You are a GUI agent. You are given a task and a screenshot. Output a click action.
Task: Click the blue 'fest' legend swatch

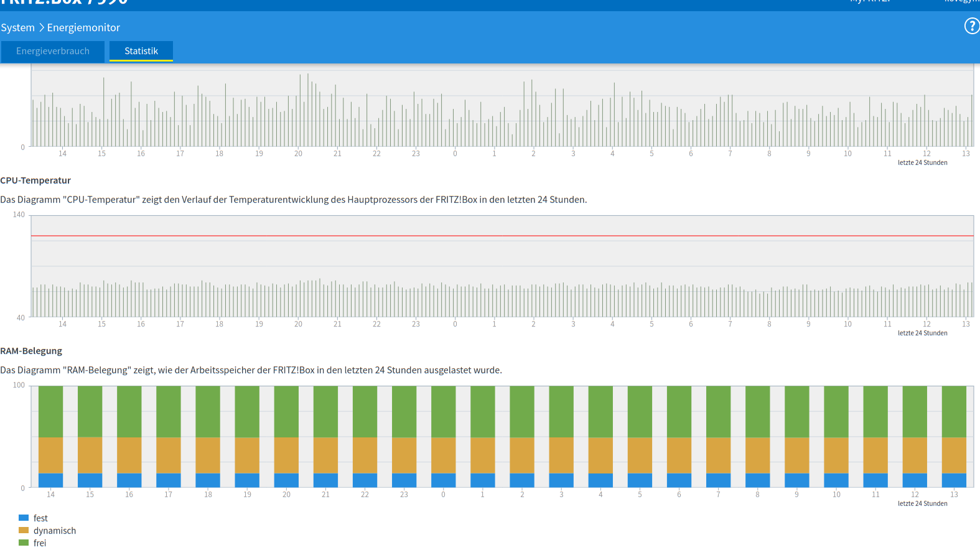[x=24, y=518]
